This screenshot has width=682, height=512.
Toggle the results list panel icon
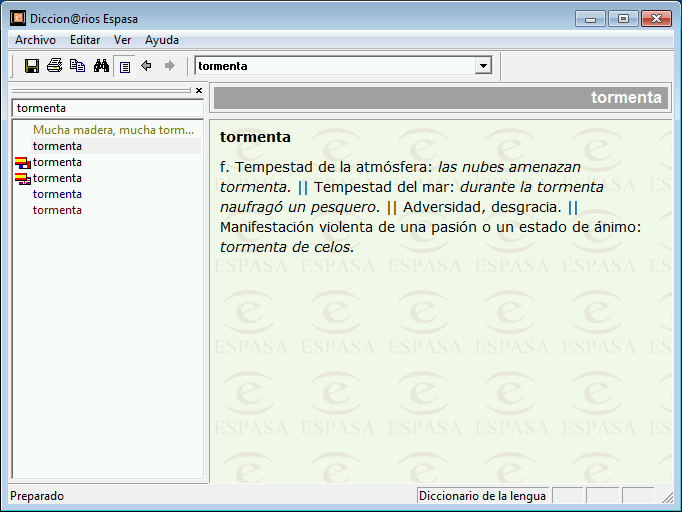125,67
